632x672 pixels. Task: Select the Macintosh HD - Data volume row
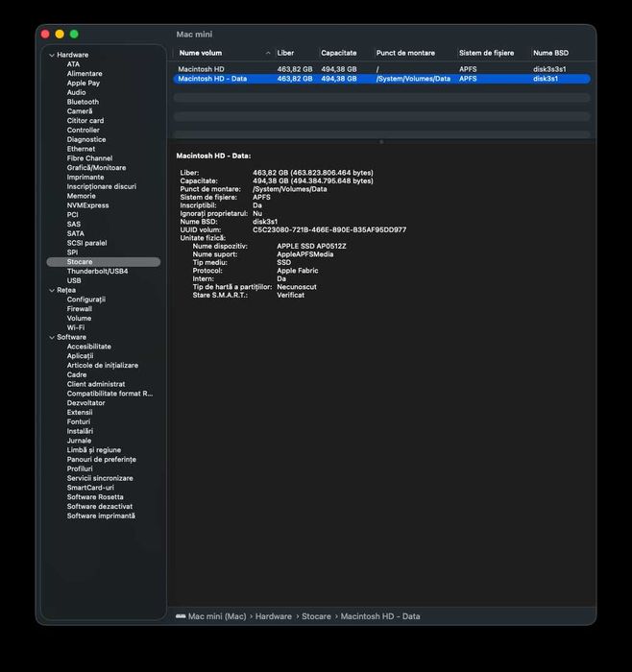pyautogui.click(x=381, y=79)
